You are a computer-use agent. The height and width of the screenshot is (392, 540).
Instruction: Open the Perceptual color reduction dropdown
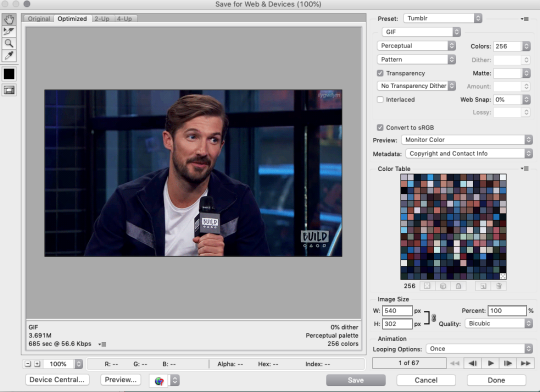click(x=416, y=46)
